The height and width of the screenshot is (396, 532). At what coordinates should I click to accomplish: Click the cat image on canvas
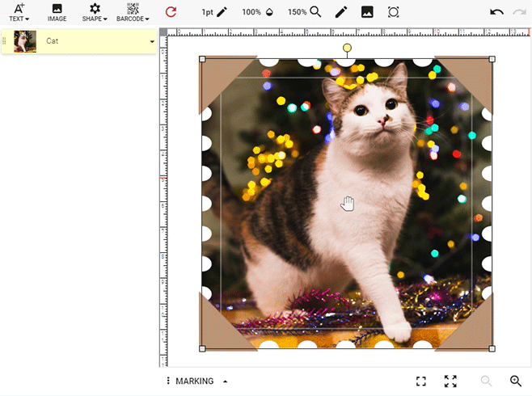[347, 204]
